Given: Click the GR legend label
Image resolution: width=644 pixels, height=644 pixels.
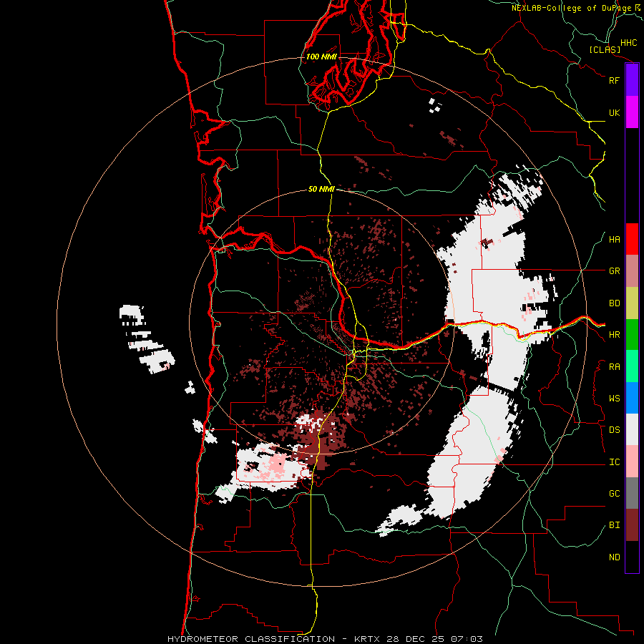Looking at the screenshot, I should pyautogui.click(x=615, y=271).
